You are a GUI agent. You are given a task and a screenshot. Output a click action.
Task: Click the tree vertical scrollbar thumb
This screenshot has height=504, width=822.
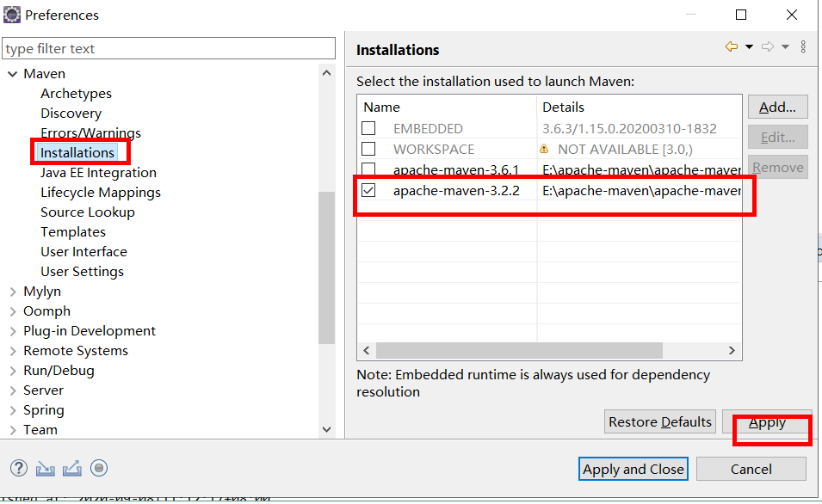tap(326, 267)
